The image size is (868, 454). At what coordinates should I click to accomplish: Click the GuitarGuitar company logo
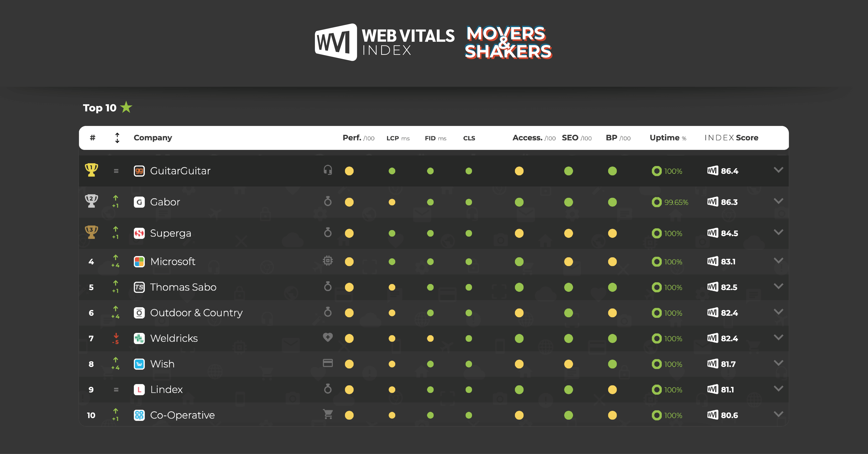pos(139,171)
